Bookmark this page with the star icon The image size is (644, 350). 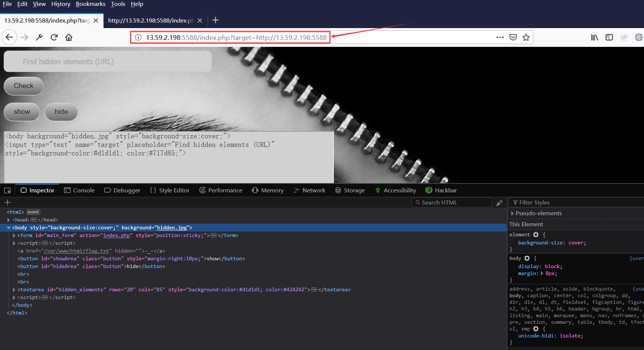click(526, 37)
